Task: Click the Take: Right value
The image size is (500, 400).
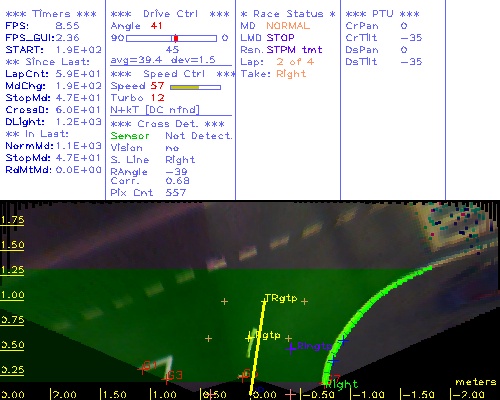Action: tap(291, 74)
